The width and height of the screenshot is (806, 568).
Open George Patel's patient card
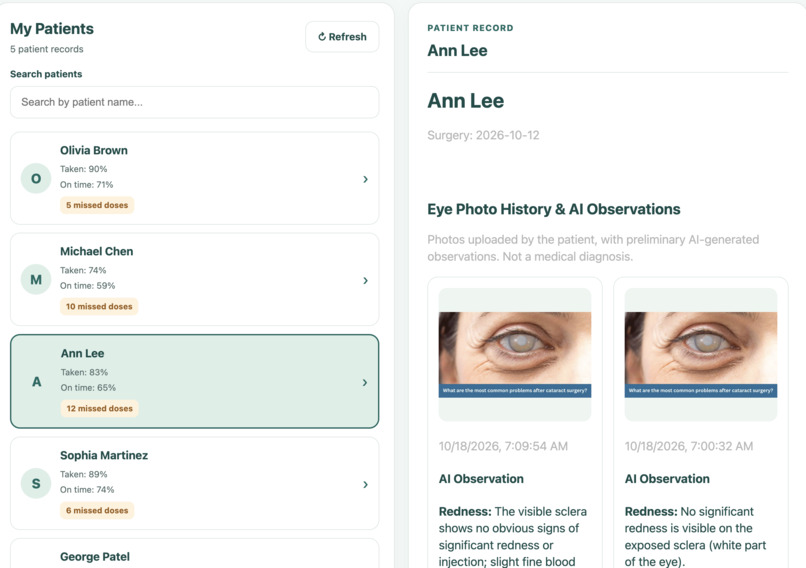point(194,554)
